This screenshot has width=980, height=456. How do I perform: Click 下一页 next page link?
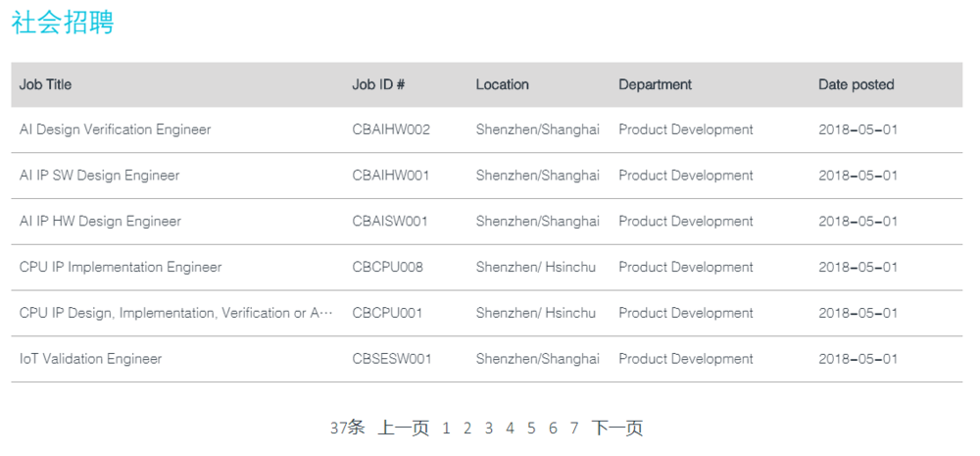pos(616,429)
